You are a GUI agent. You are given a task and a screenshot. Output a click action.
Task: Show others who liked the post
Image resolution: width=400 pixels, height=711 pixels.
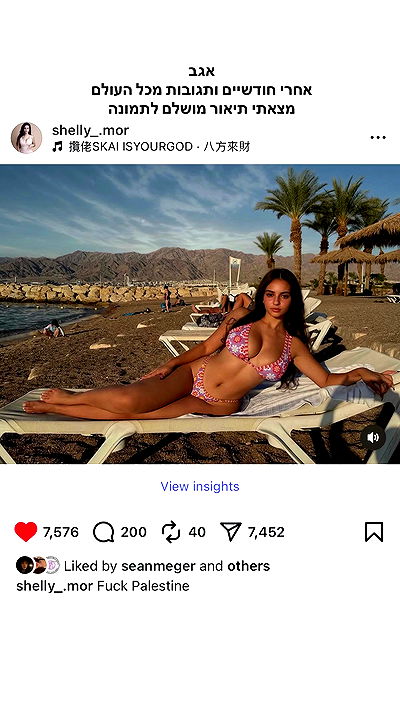249,566
